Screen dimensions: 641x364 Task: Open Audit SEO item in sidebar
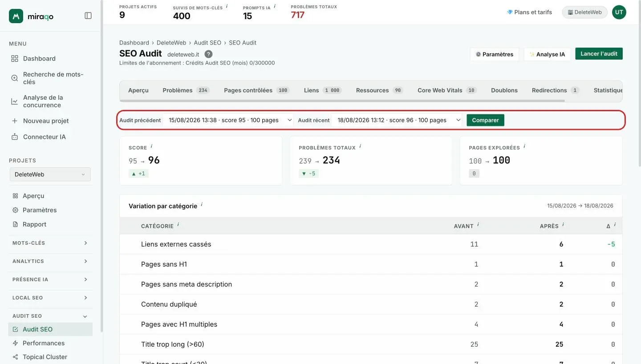tap(50, 329)
